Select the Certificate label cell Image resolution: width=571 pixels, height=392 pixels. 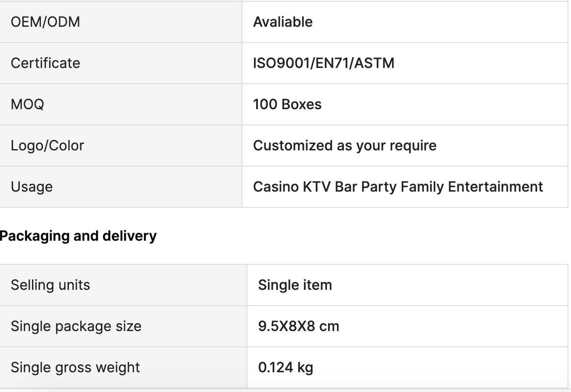(x=46, y=63)
